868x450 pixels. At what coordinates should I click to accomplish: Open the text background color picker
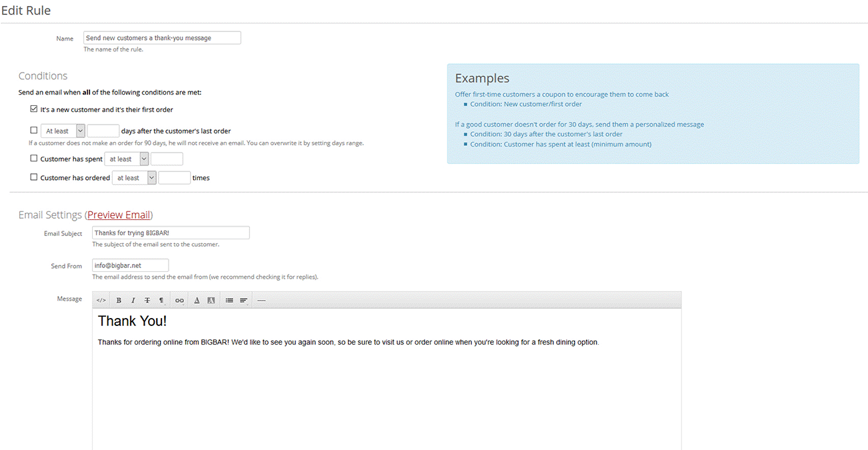point(211,300)
